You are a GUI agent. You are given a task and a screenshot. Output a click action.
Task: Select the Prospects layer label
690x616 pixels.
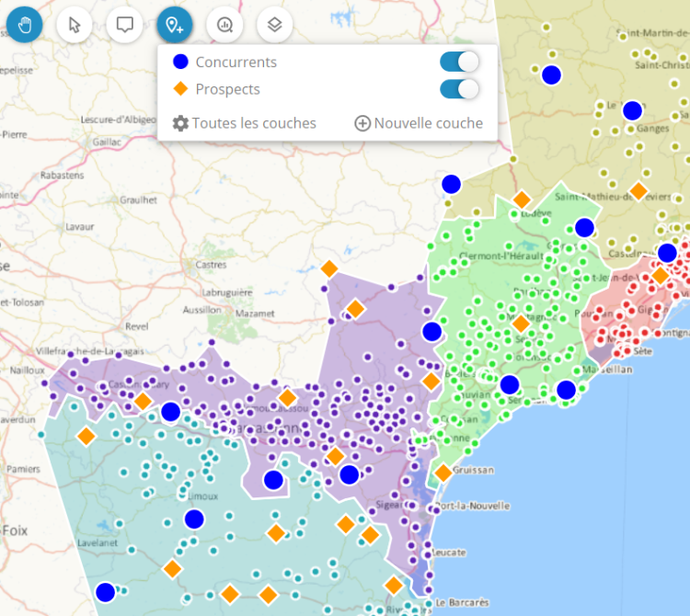(x=227, y=89)
